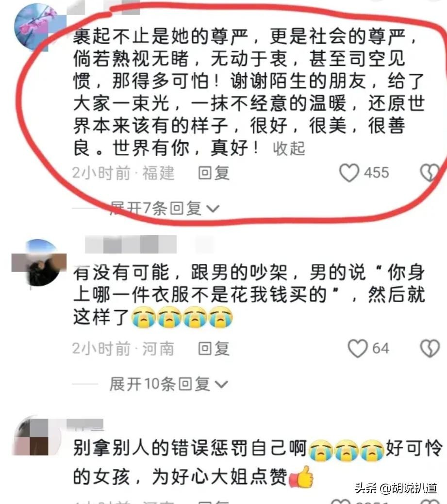The image size is (447, 504).
Task: Reply to the Henan comment via 回复
Action: [x=214, y=349]
